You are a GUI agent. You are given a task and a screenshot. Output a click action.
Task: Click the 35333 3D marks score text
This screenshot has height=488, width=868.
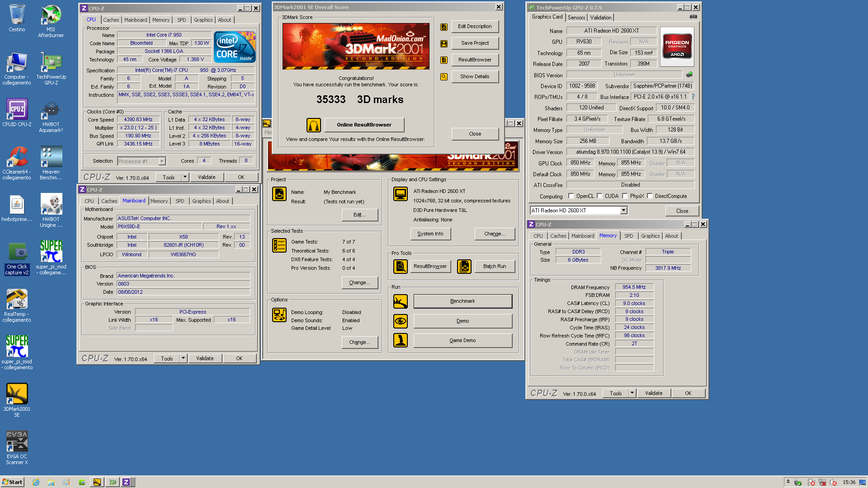click(x=360, y=99)
